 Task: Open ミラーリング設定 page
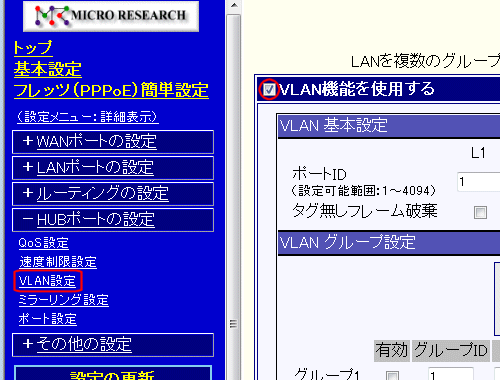[x=64, y=300]
